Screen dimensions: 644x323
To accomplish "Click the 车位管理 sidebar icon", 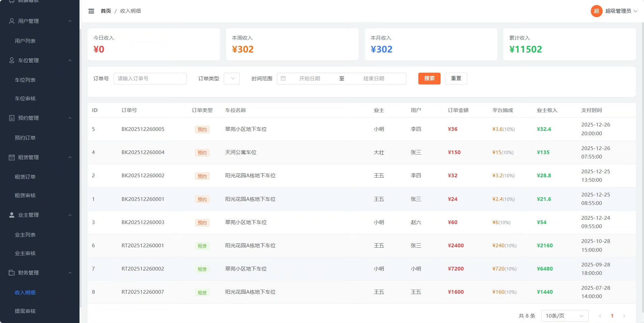I will tap(12, 60).
